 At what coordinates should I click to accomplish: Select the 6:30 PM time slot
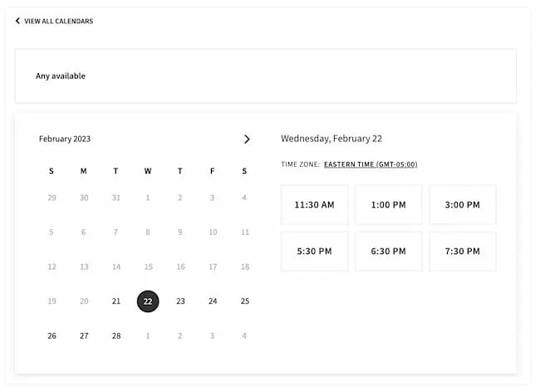point(388,251)
